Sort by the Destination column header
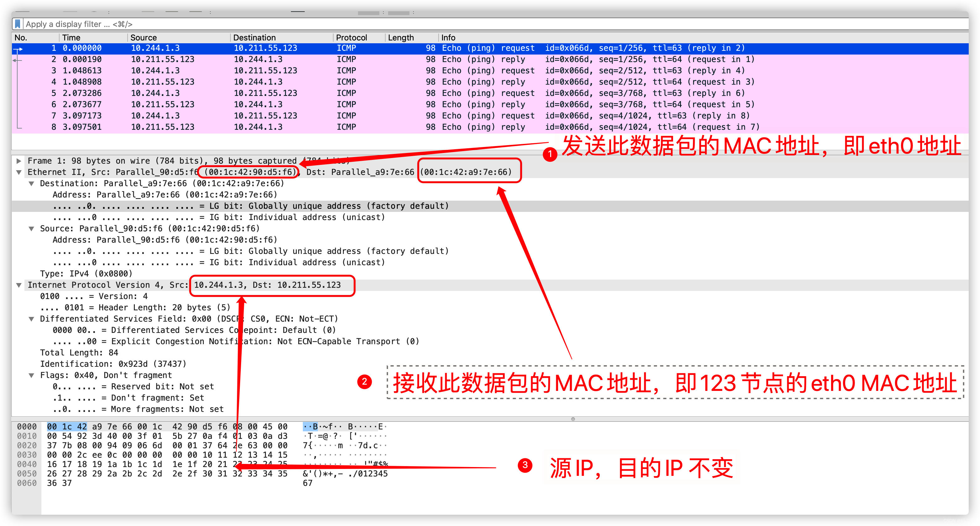The image size is (980, 526). click(x=282, y=37)
